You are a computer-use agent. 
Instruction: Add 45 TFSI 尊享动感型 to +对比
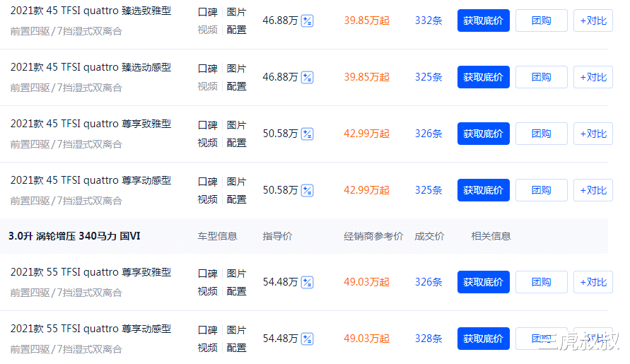pyautogui.click(x=593, y=190)
